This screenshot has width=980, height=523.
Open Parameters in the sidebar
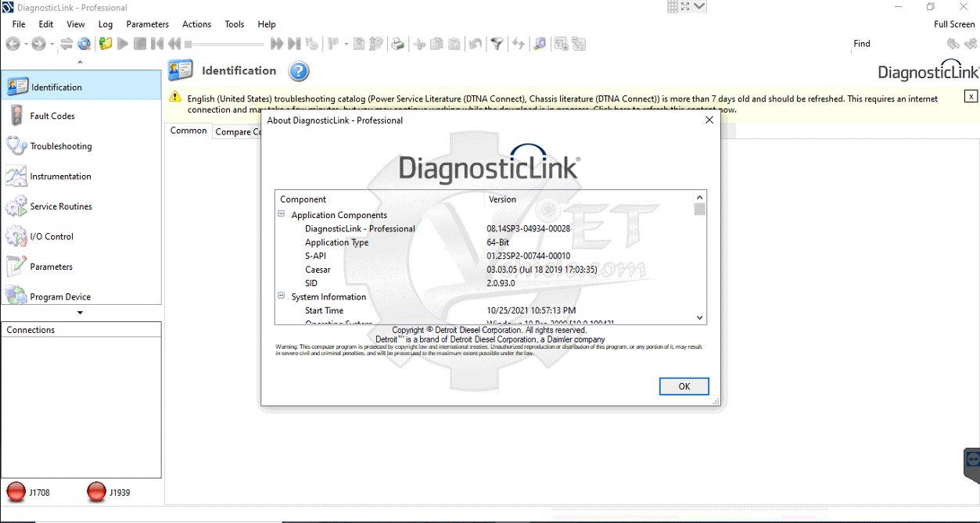[81, 267]
